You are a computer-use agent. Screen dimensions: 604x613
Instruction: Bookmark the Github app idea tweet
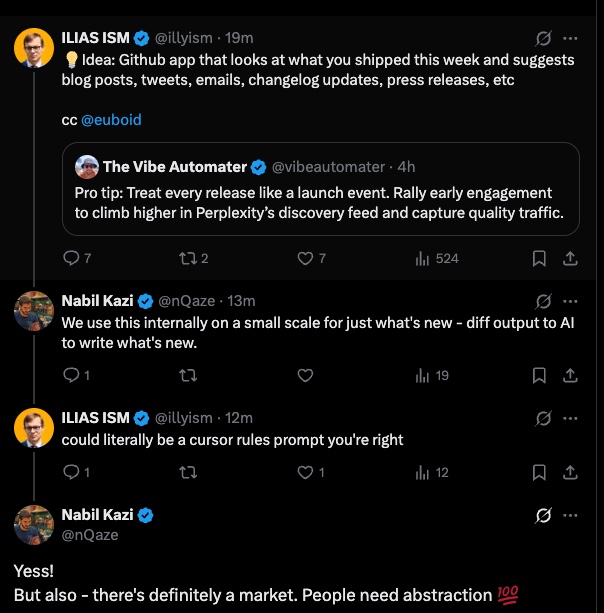(x=539, y=258)
